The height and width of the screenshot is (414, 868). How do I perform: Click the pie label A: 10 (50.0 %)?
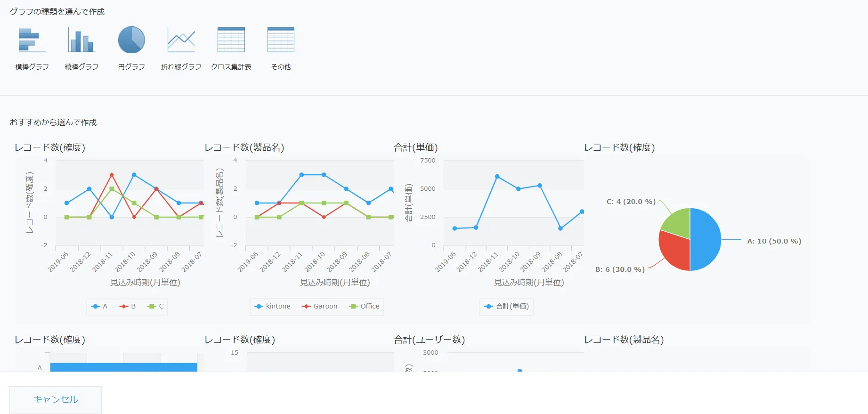coord(774,241)
